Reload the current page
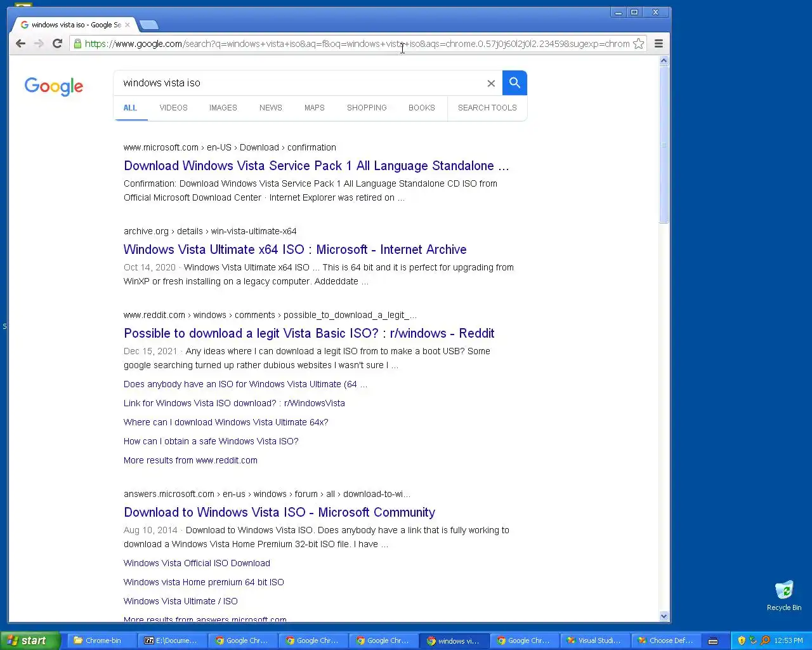 point(57,43)
